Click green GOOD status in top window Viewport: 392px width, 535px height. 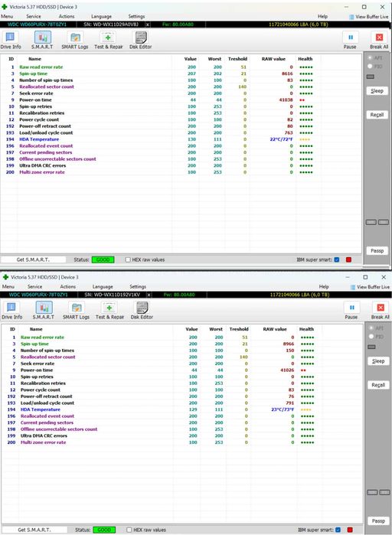point(103,259)
